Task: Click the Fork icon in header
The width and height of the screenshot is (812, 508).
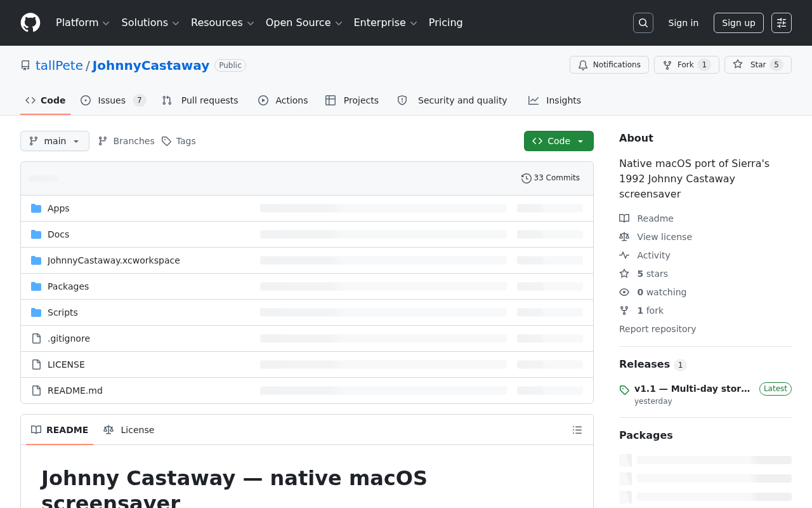Action: click(667, 65)
